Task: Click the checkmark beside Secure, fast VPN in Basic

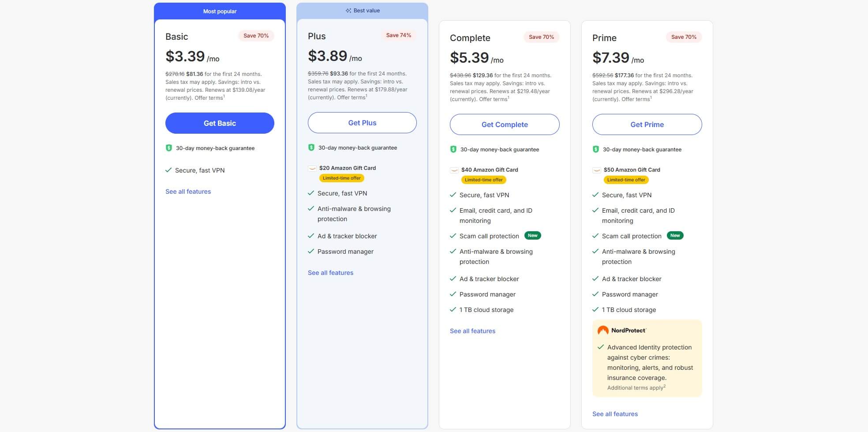Action: coord(169,170)
